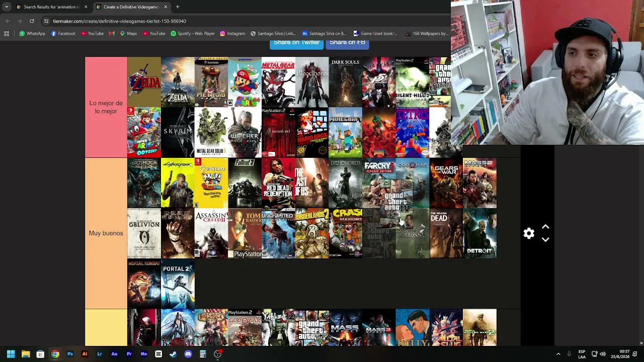The height and width of the screenshot is (362, 644).
Task: Switch the ESP LAA input language
Action: click(x=582, y=354)
